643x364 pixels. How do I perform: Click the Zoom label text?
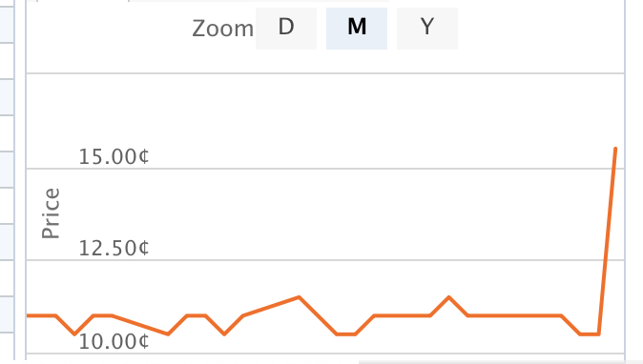[x=222, y=29]
